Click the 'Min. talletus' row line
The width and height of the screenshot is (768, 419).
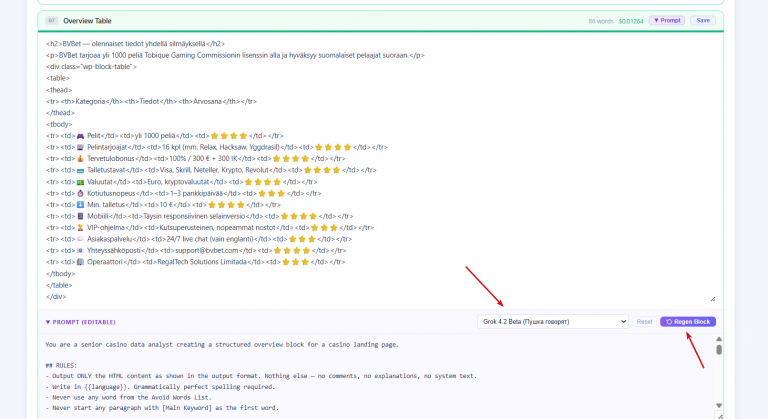[163, 205]
